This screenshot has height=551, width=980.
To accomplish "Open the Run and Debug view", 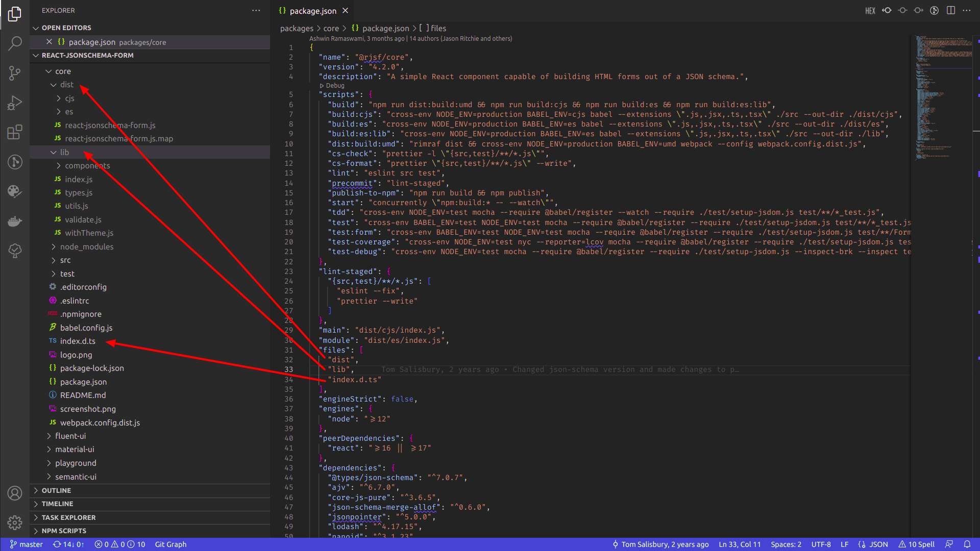I will (15, 103).
